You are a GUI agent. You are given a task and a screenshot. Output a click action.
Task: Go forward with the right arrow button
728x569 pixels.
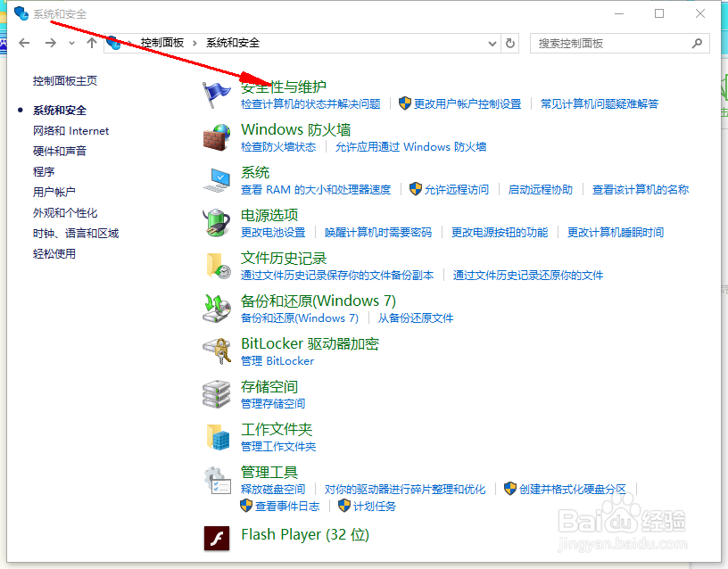pos(50,43)
